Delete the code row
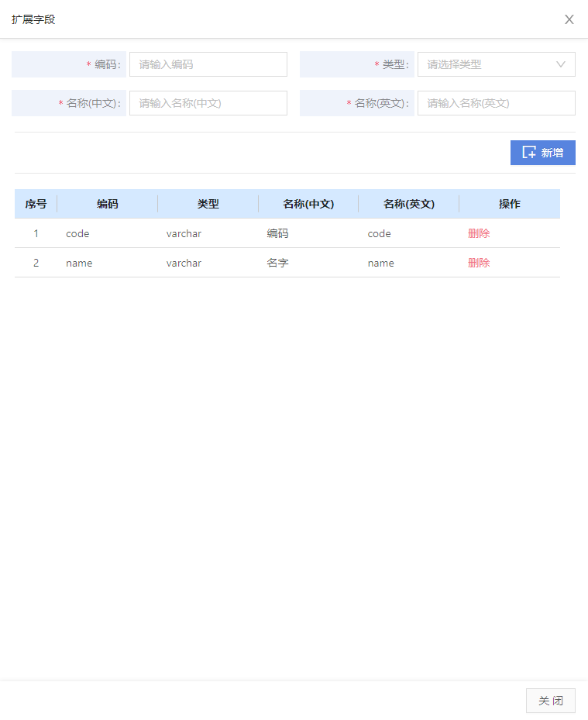The width and height of the screenshot is (588, 720). [x=479, y=233]
